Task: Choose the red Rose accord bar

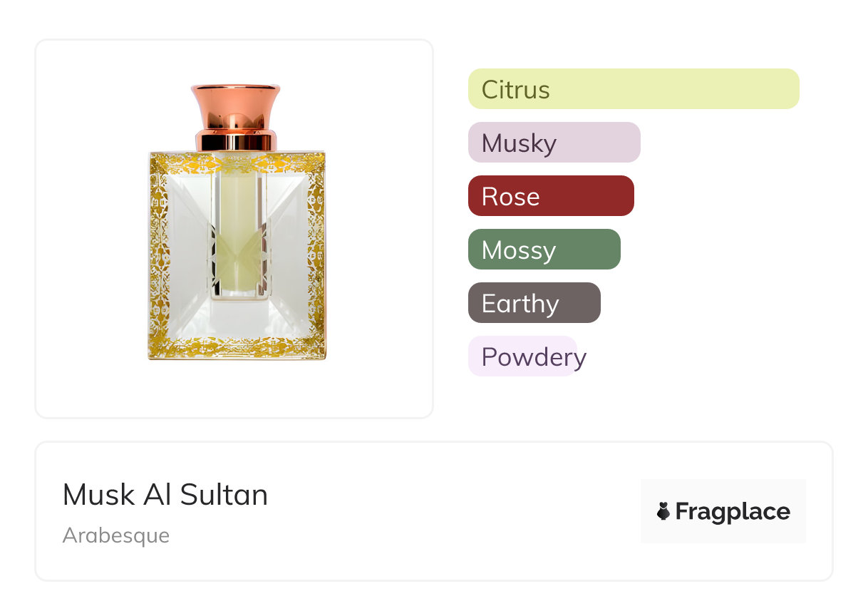Action: click(550, 196)
